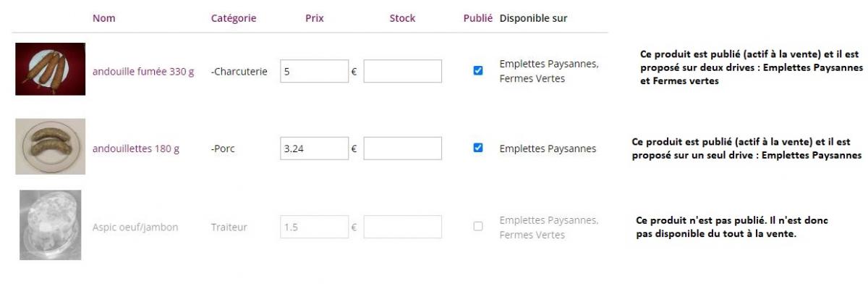Sort products by Stock header

pyautogui.click(x=402, y=18)
